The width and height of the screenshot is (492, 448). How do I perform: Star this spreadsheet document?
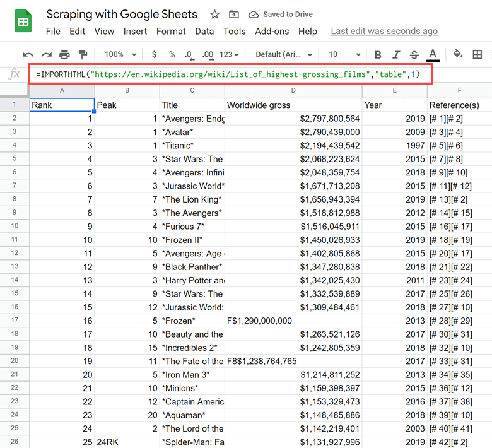coord(215,15)
